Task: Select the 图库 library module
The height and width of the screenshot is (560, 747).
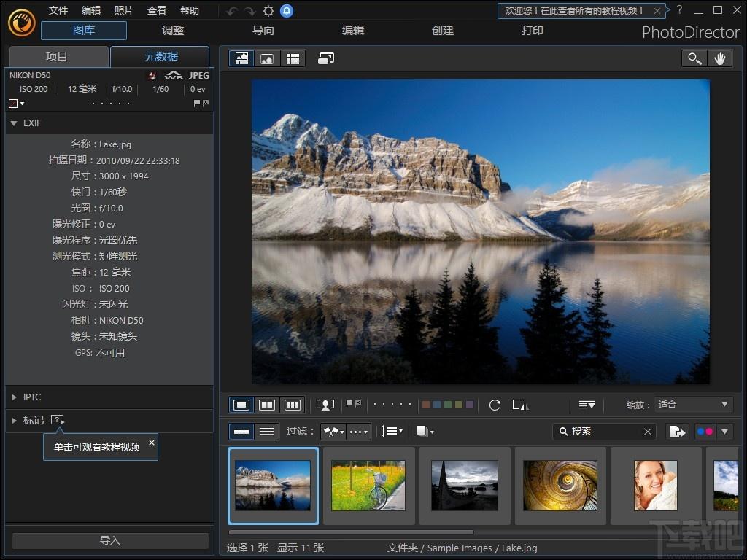Action: point(84,31)
